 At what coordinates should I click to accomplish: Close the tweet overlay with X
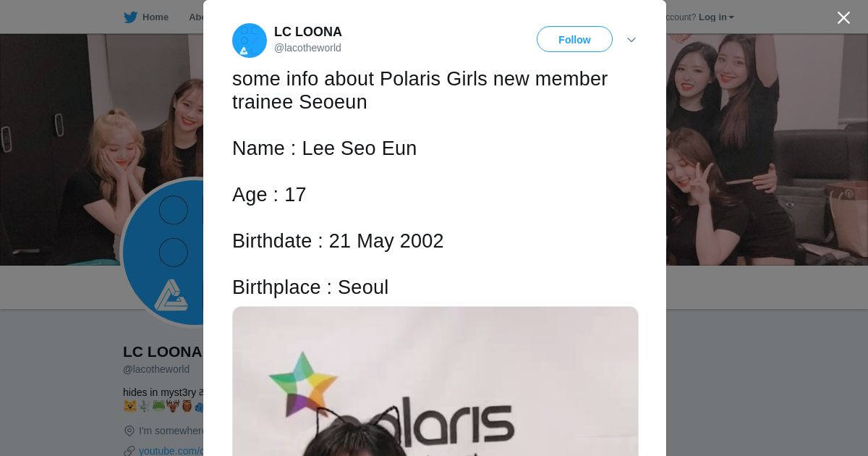(843, 17)
